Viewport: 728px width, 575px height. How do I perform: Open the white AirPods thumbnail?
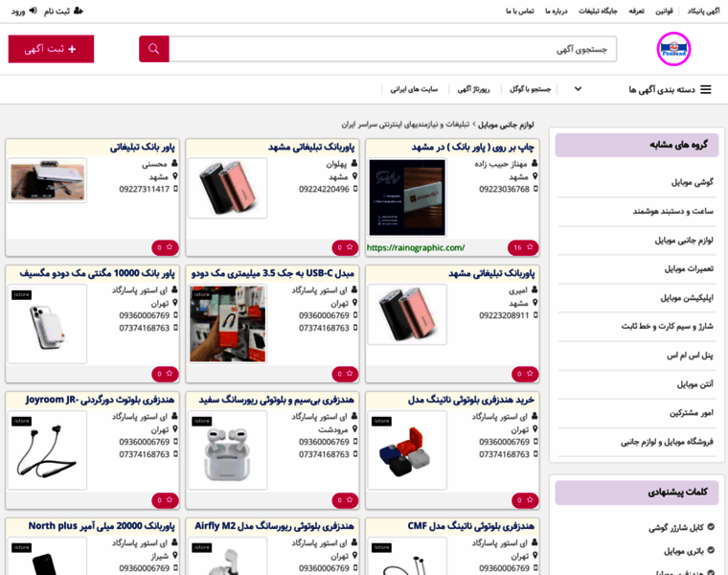228,450
